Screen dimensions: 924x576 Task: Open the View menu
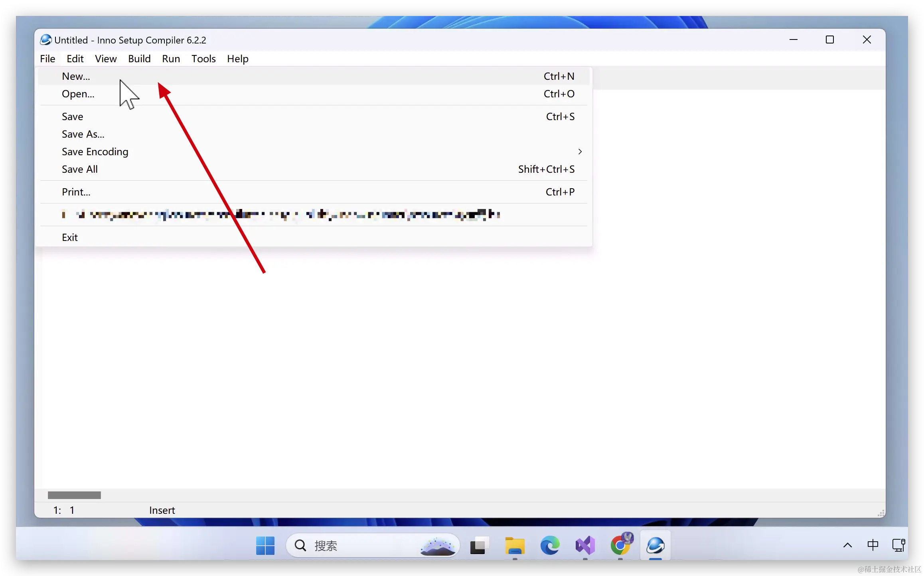click(106, 59)
